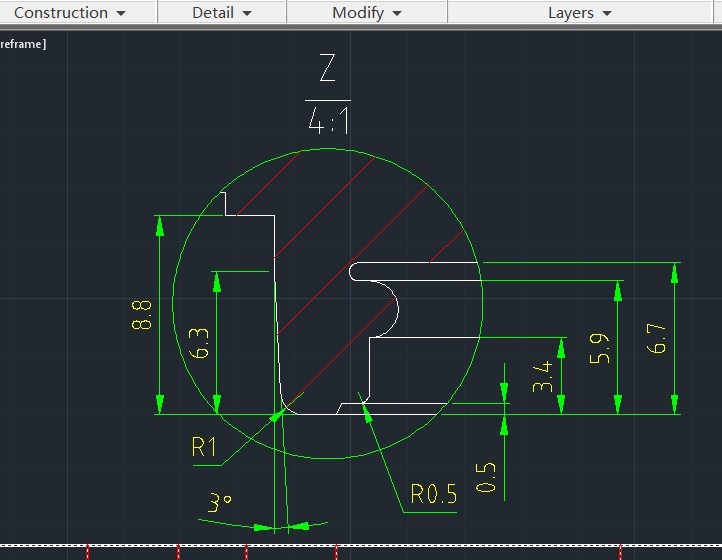Select the R1 leader arrowhead
The image size is (722, 560).
(278, 415)
